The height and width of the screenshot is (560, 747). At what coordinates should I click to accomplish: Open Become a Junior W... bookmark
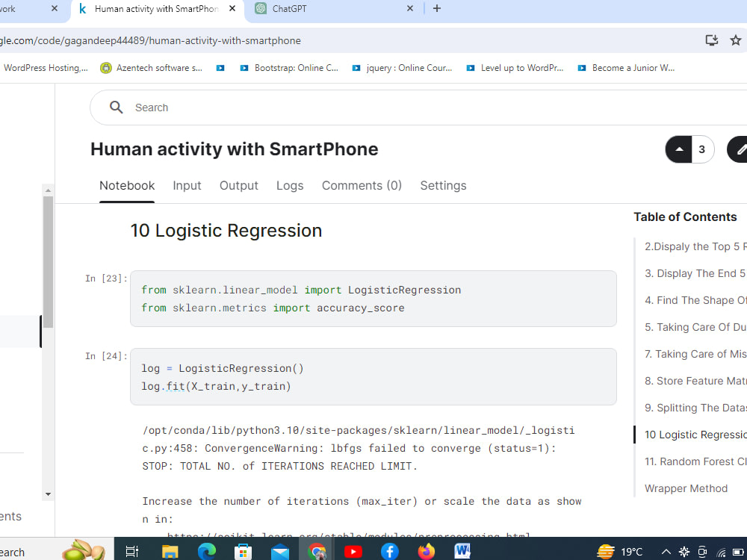point(626,68)
